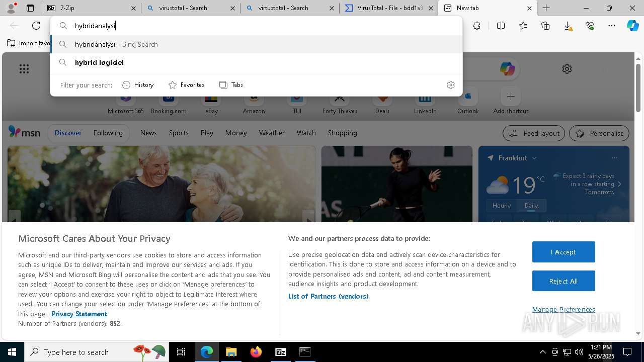This screenshot has height=362, width=644.
Task: Switch to VirusTotal File tab
Action: click(x=388, y=8)
